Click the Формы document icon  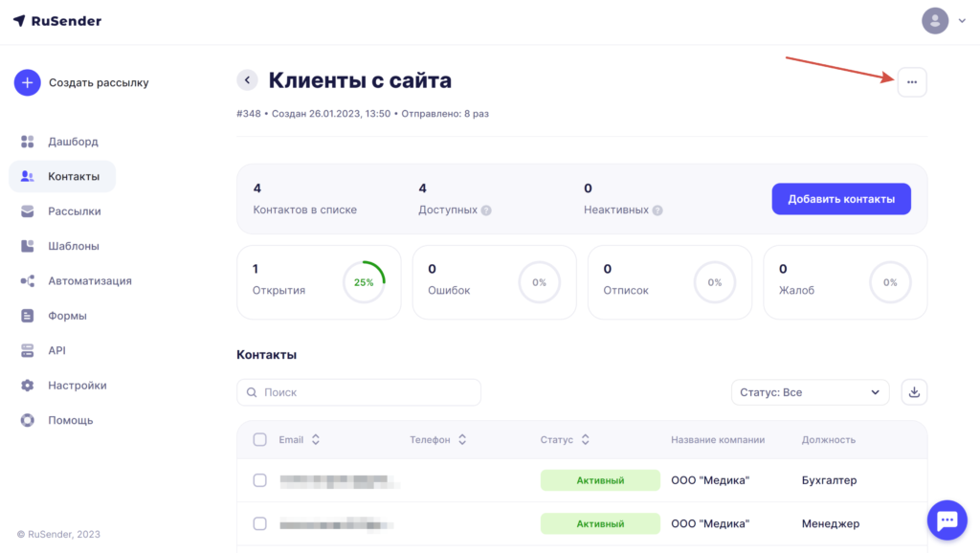28,316
